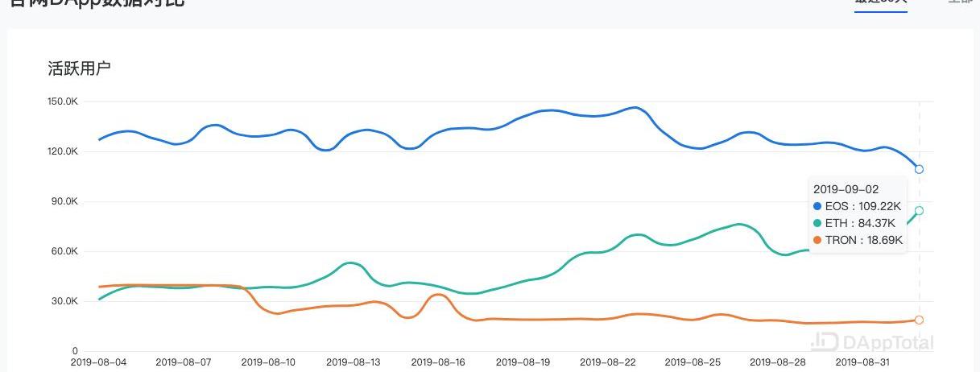This screenshot has height=372, width=980.
Task: Click the EOS 109.22K tooltip entry text
Action: coord(864,206)
